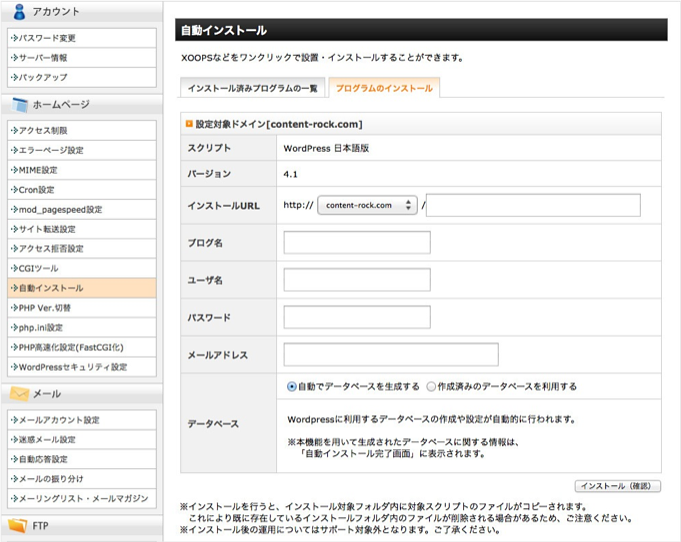Click the FTP folder icon
The image size is (681, 542).
pos(18,525)
